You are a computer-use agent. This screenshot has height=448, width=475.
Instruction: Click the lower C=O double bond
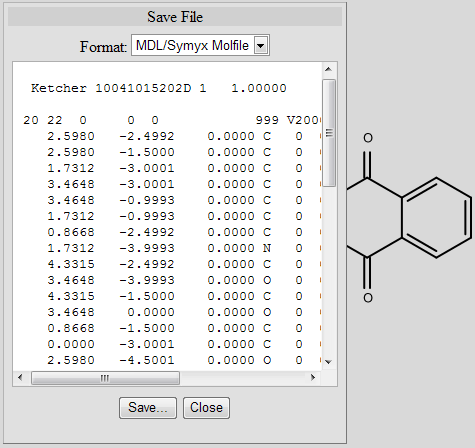[x=367, y=272]
